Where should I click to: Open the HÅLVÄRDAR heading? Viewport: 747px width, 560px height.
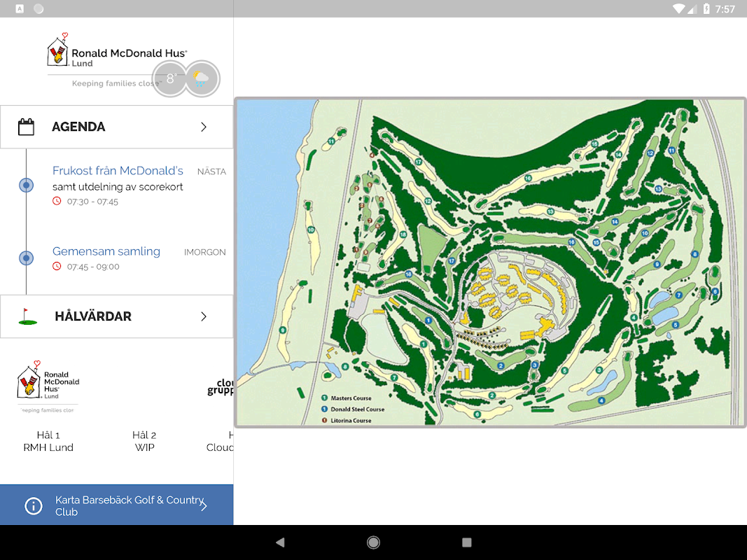tap(93, 316)
